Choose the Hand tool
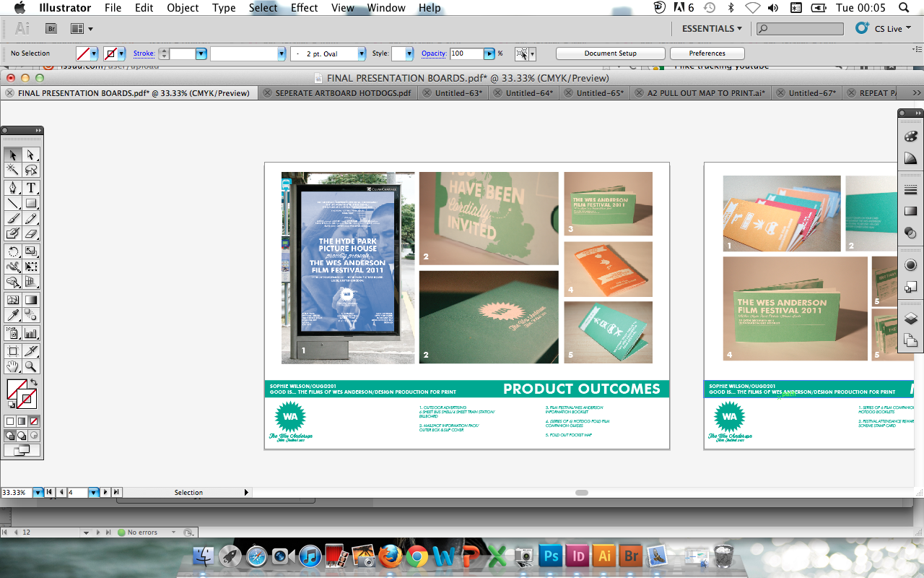Screen dimensions: 924x578 [x=13, y=366]
